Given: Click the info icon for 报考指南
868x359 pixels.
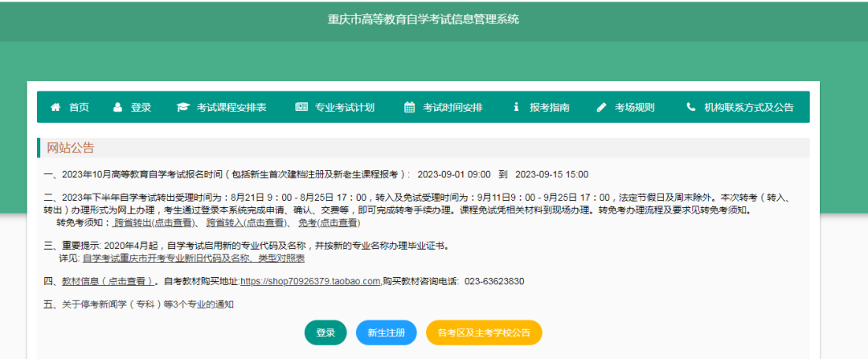Looking at the screenshot, I should [516, 108].
